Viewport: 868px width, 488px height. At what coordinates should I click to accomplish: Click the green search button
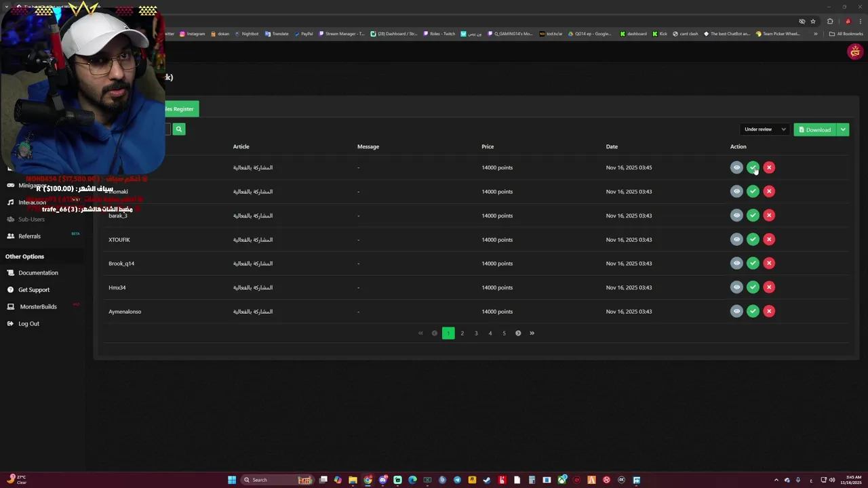[x=179, y=129]
